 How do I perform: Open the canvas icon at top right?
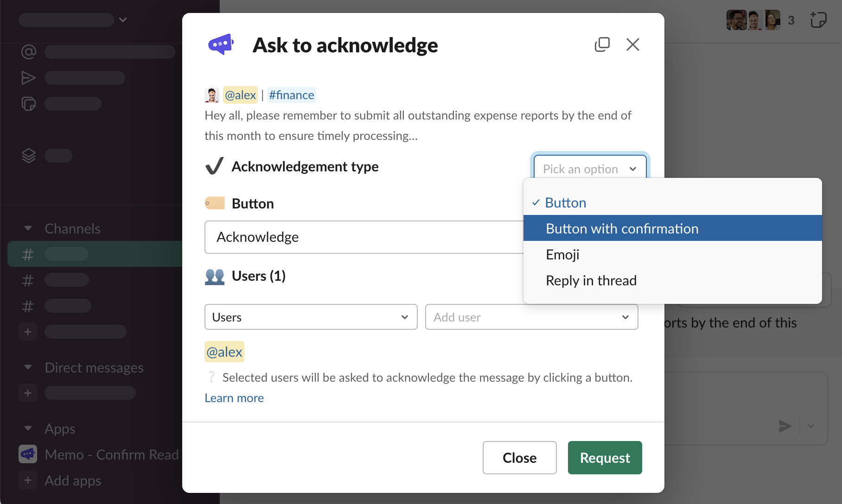pos(818,20)
